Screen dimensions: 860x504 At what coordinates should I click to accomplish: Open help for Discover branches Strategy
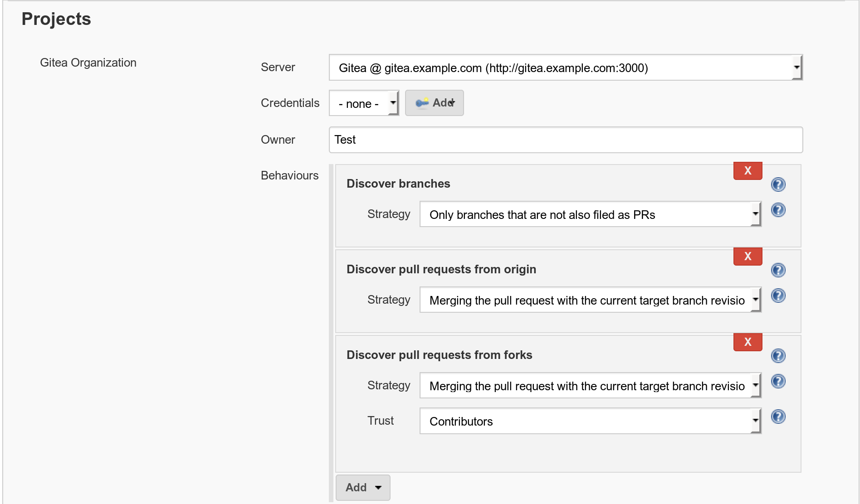(x=778, y=210)
